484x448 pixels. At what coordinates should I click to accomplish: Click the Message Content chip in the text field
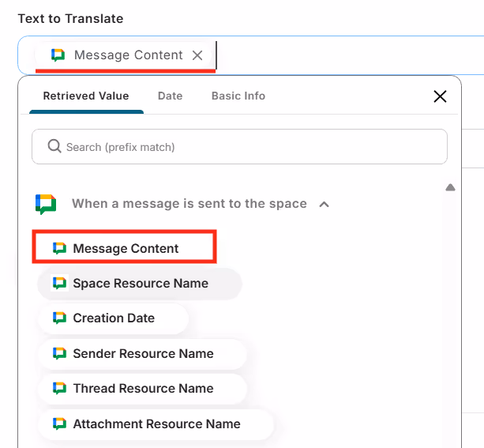(x=123, y=55)
